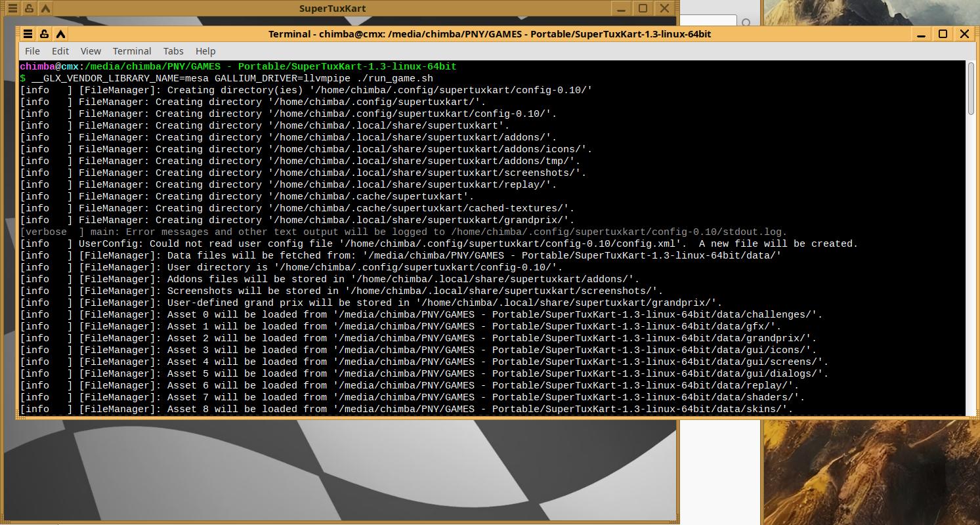Open the Terminal window's title bar menu icon
Image resolution: width=980 pixels, height=525 pixels.
(28, 34)
